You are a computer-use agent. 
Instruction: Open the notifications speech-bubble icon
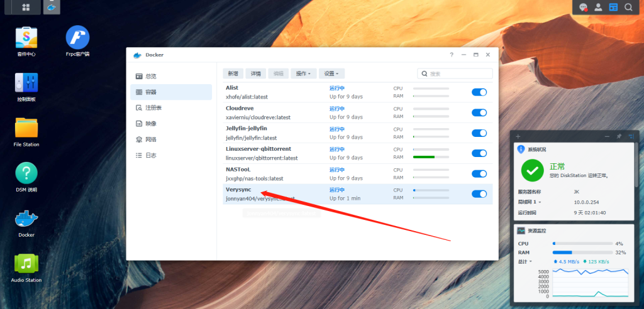pyautogui.click(x=583, y=8)
